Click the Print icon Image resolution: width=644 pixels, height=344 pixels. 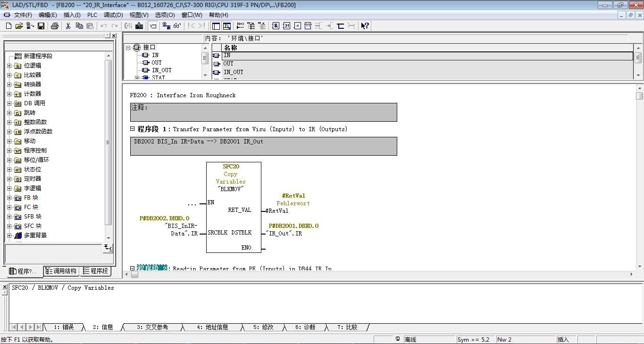point(54,26)
